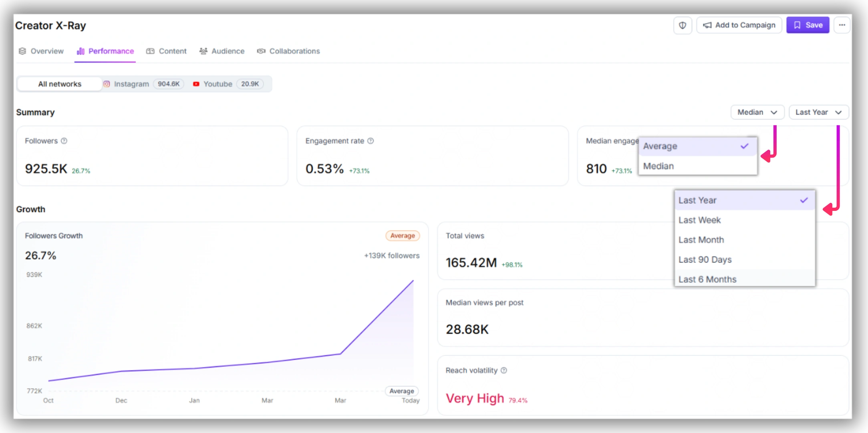Click the 28.68K median views per post value
868x433 pixels.
(x=467, y=329)
